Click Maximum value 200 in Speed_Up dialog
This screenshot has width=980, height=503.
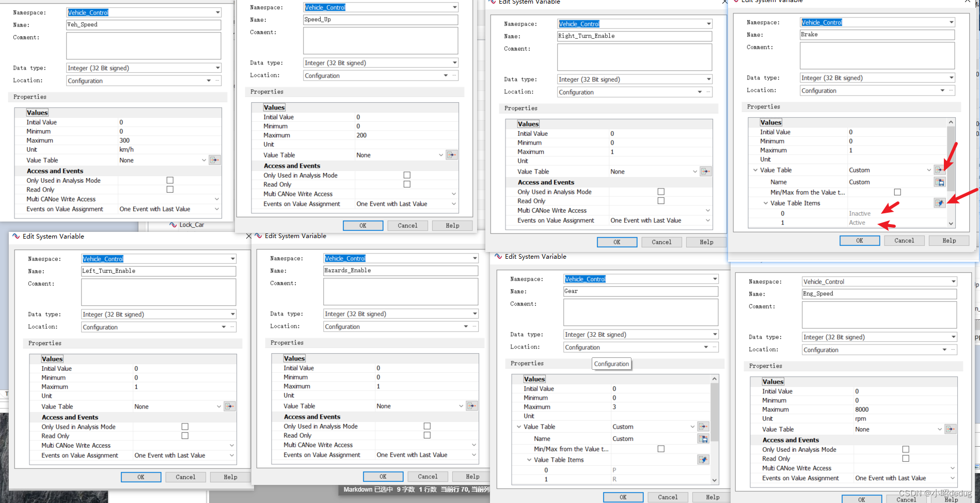361,135
